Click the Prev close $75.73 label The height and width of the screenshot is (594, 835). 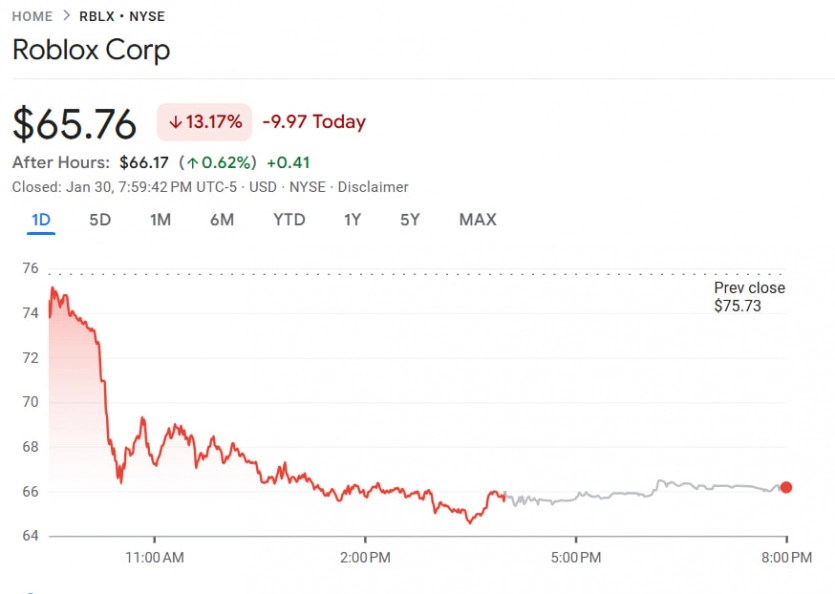(749, 297)
